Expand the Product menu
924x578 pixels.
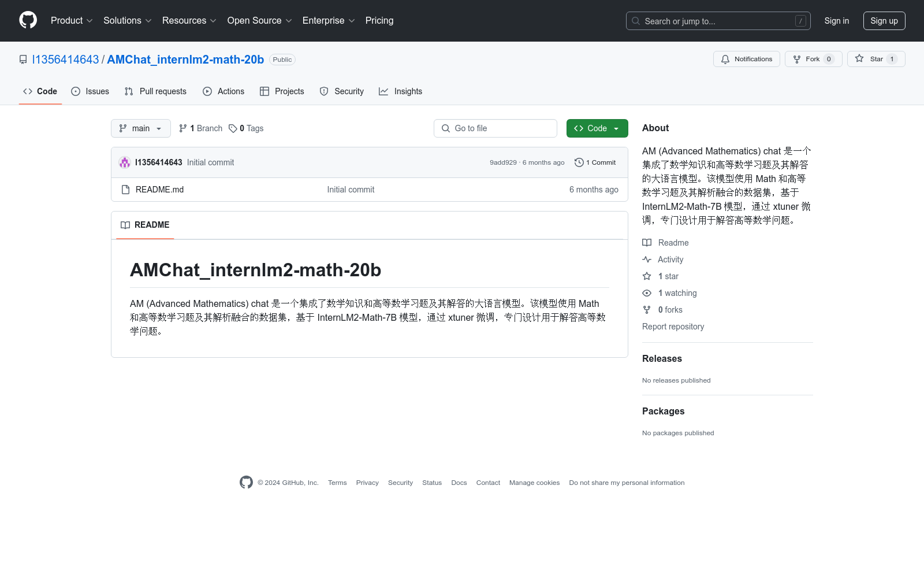coord(72,21)
